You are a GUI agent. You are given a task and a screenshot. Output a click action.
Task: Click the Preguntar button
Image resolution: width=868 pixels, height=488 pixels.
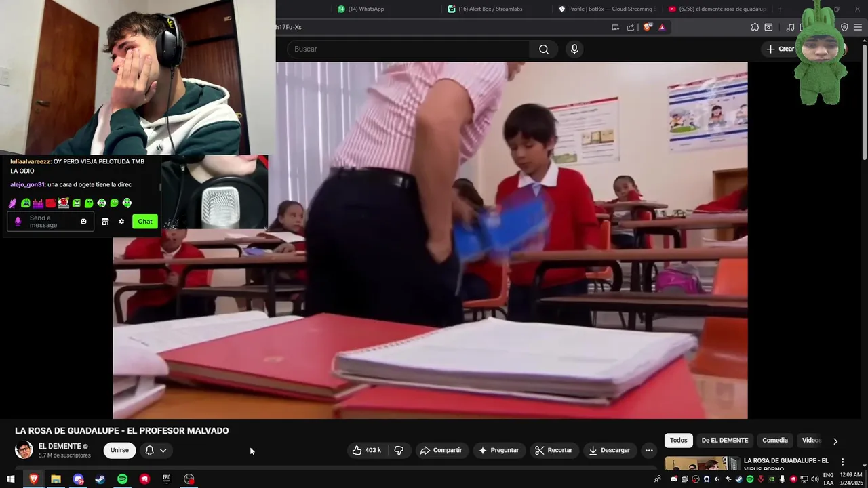click(498, 450)
